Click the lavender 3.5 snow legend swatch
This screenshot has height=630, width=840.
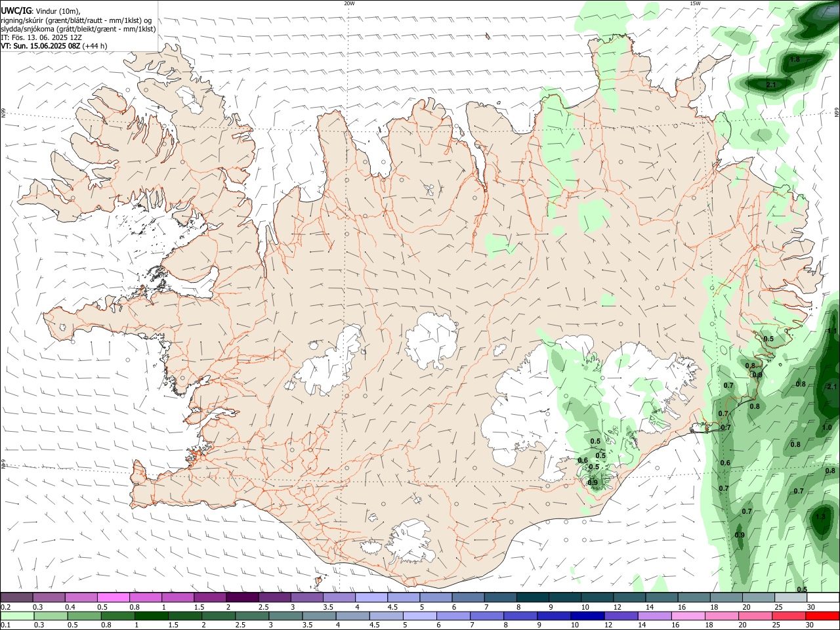[x=339, y=598]
